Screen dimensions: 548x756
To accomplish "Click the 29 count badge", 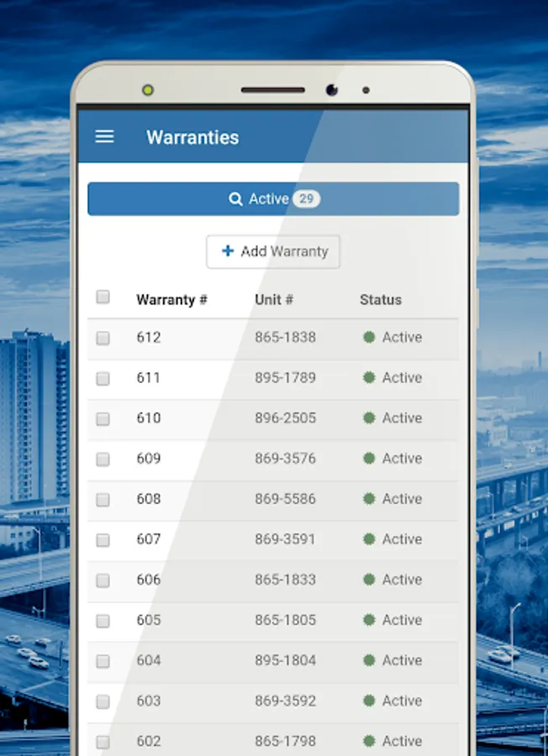I will [x=306, y=198].
